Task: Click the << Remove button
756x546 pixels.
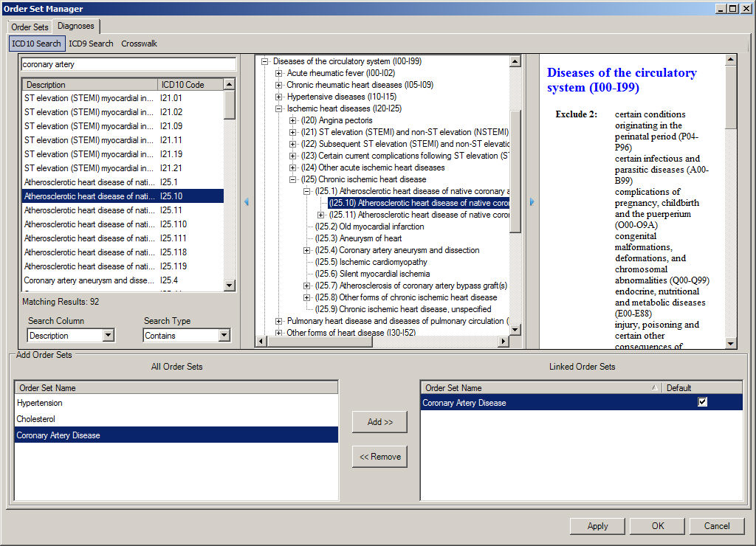Action: 379,457
